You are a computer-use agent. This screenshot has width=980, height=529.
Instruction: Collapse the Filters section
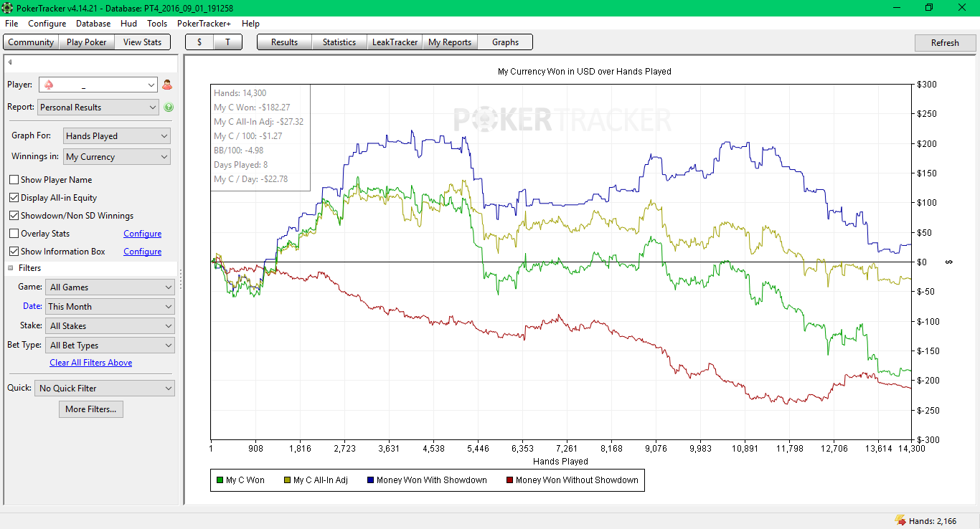(x=11, y=268)
